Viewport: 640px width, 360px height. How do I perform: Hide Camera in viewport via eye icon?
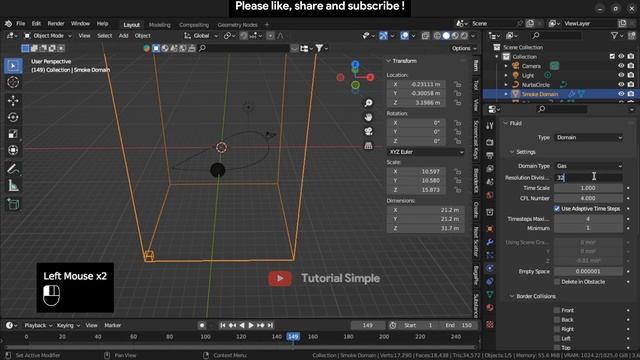pyautogui.click(x=621, y=66)
